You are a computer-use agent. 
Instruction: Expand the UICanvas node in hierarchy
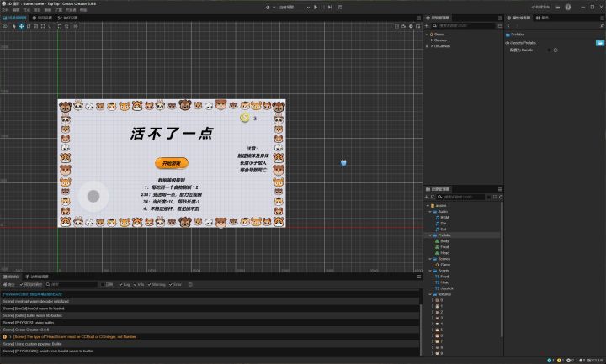click(431, 45)
